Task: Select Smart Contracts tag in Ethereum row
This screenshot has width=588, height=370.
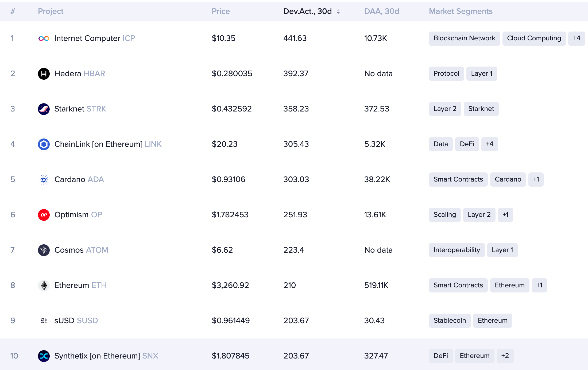Action: pos(458,286)
